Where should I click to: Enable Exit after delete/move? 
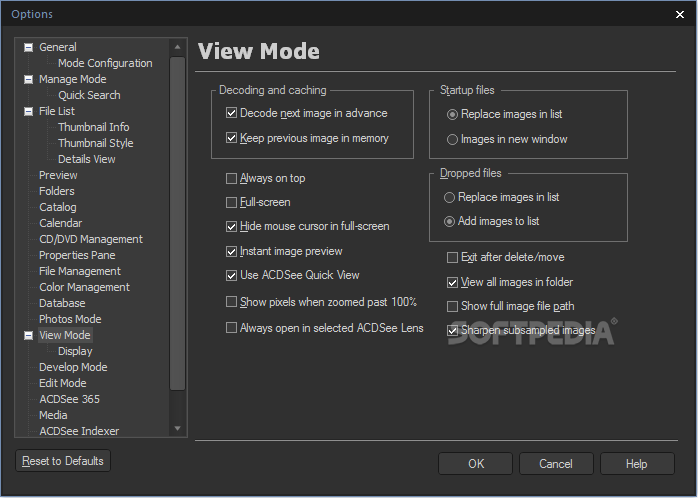coord(452,258)
